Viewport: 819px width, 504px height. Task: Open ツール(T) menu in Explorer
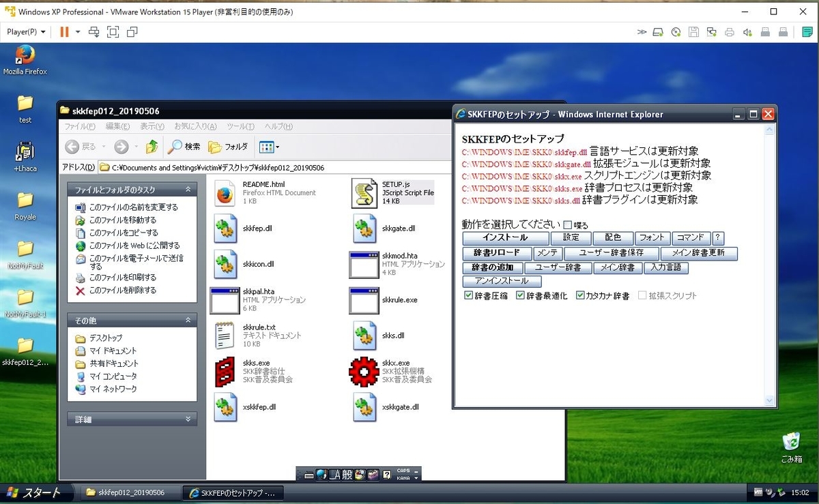[x=240, y=126]
